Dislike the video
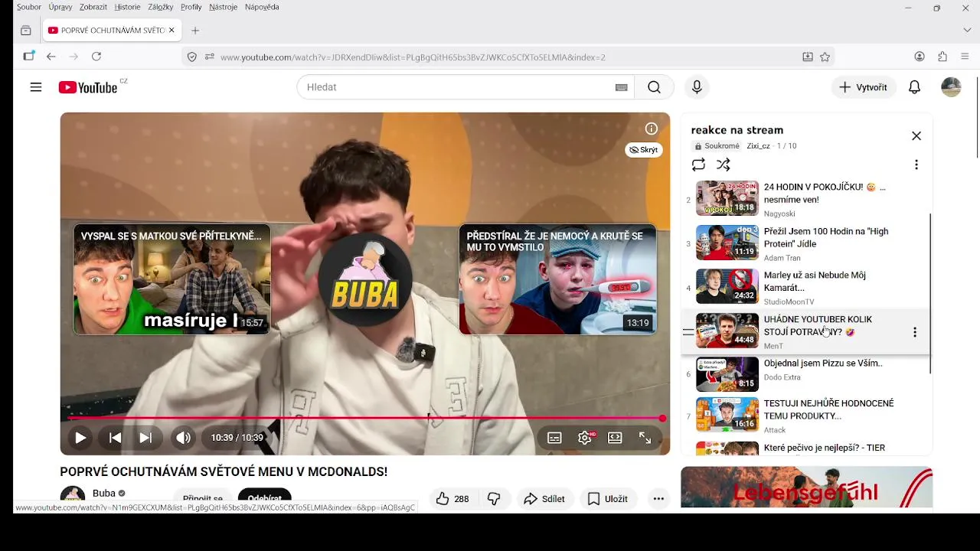Image resolution: width=980 pixels, height=551 pixels. pos(494,499)
